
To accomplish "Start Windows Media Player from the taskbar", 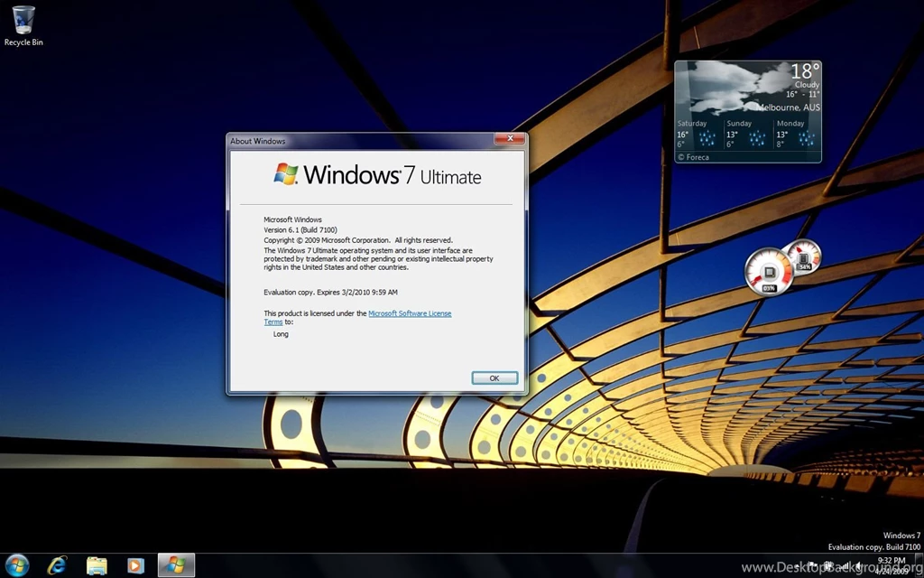I will click(x=135, y=564).
